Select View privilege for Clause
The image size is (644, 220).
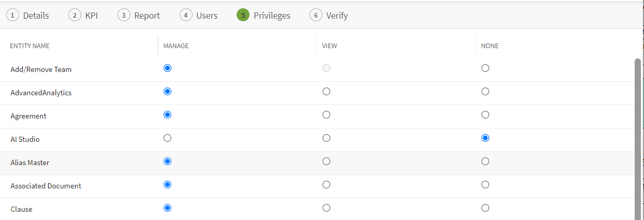pyautogui.click(x=326, y=208)
